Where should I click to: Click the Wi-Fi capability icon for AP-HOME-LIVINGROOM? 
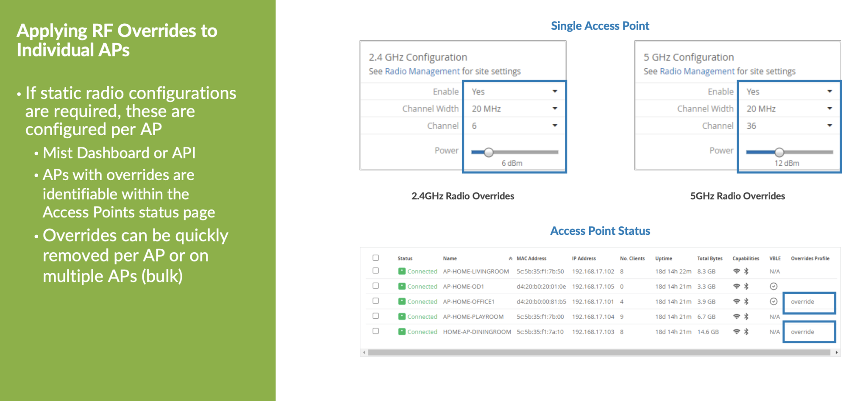click(737, 271)
